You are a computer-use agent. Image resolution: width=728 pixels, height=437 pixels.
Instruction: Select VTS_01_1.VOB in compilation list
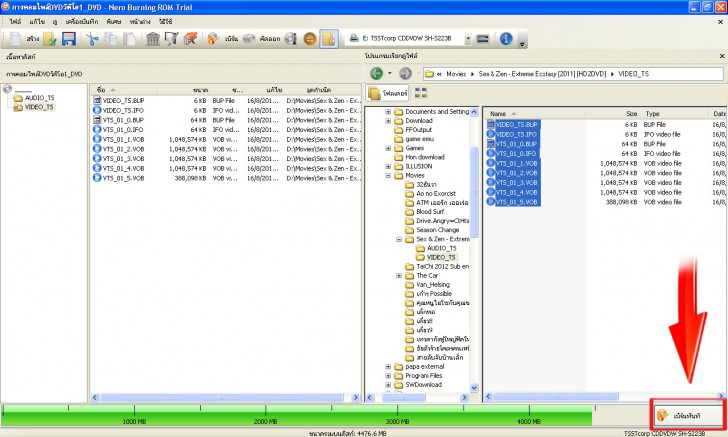pyautogui.click(x=118, y=138)
